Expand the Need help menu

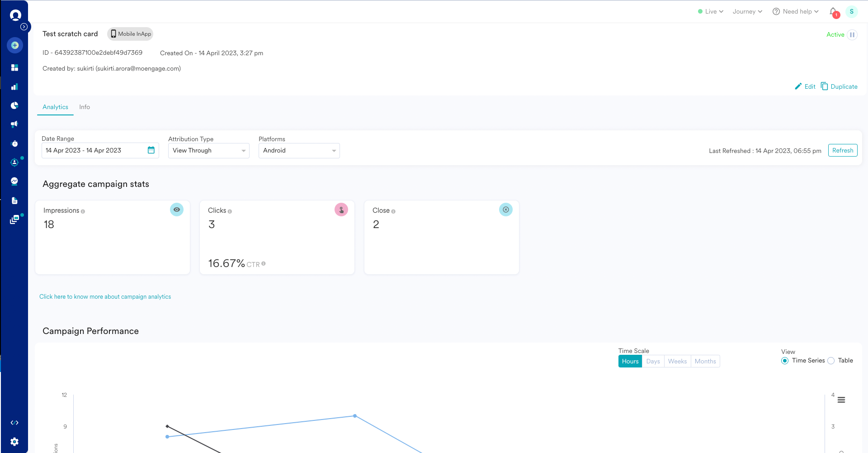(x=796, y=12)
